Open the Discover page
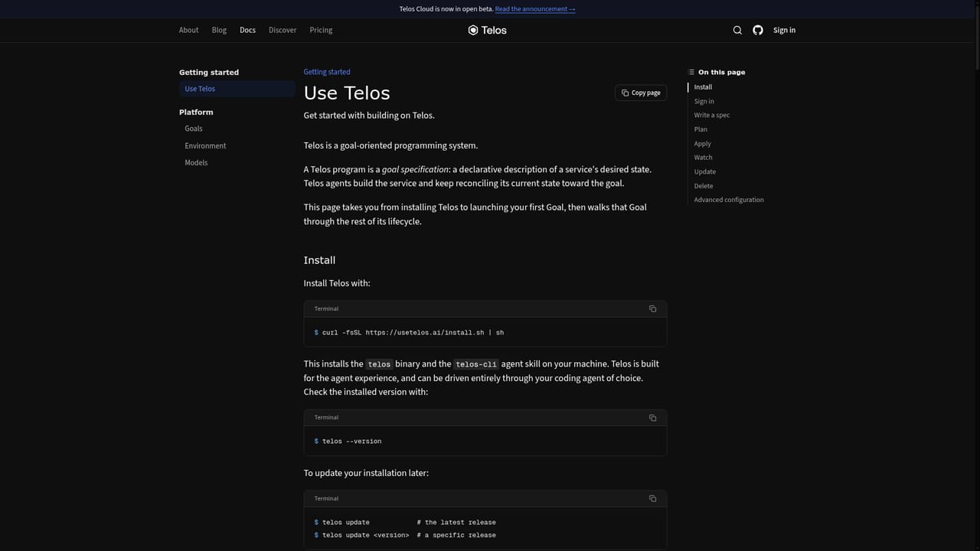Viewport: 980px width, 551px height. [283, 30]
